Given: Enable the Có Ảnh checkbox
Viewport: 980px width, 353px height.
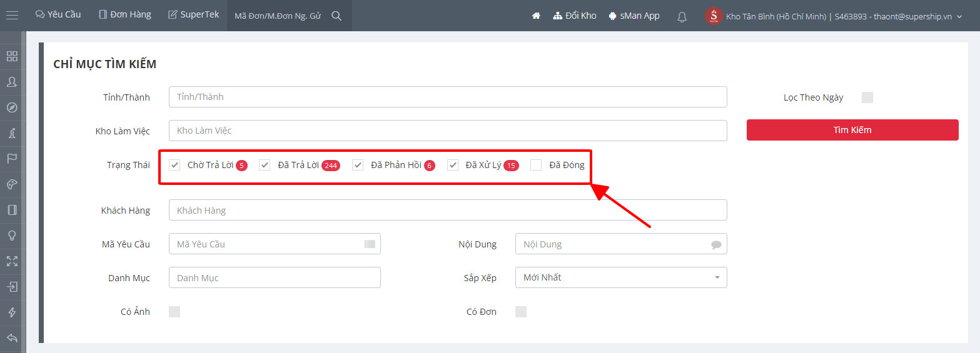Looking at the screenshot, I should (x=174, y=312).
